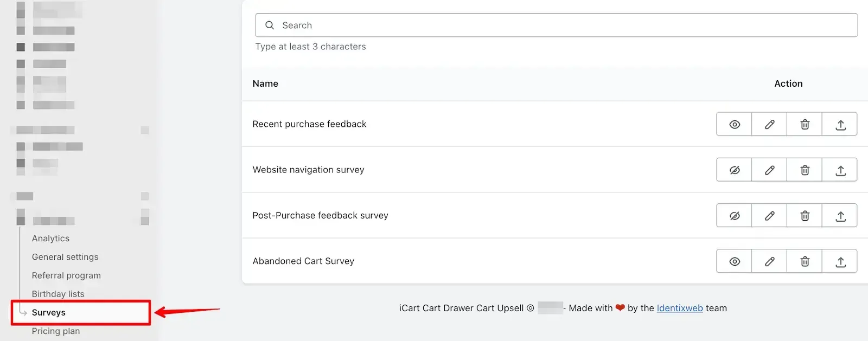868x341 pixels.
Task: Edit the Abandoned Cart Survey
Action: tap(769, 261)
